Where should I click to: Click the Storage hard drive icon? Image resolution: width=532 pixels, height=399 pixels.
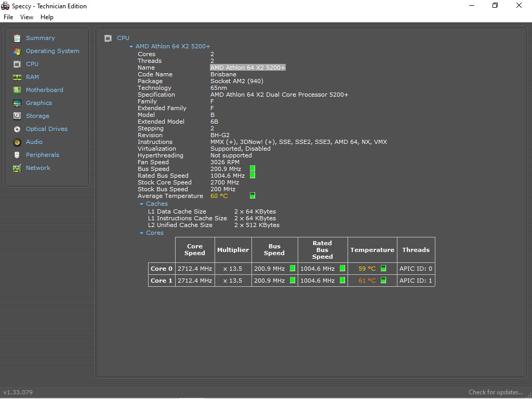pos(17,116)
